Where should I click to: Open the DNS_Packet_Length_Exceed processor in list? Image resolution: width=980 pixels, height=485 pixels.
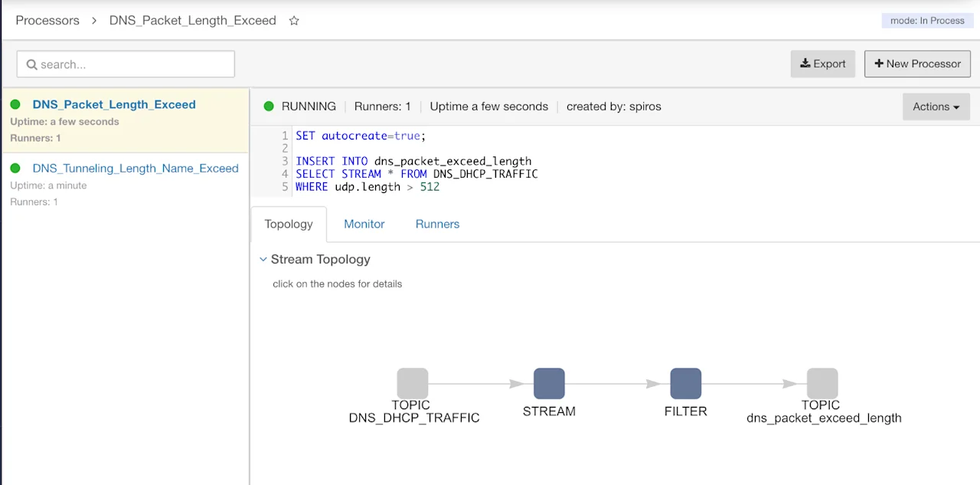pos(114,104)
